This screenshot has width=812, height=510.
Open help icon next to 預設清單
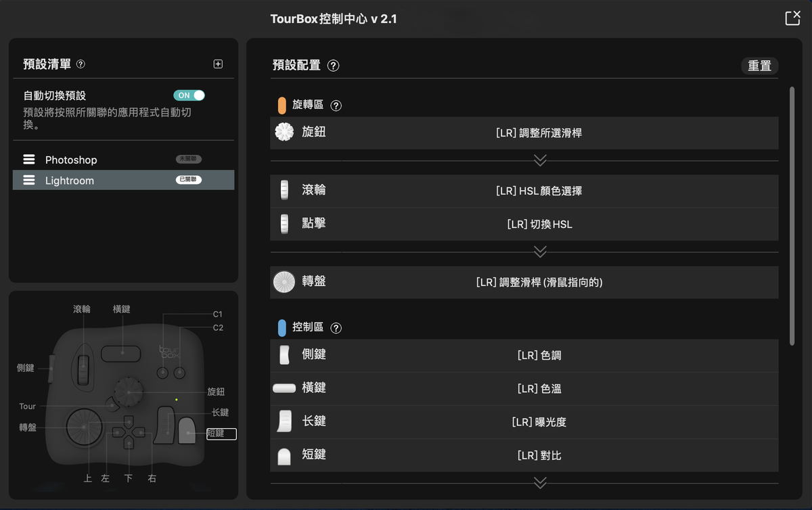pos(81,64)
